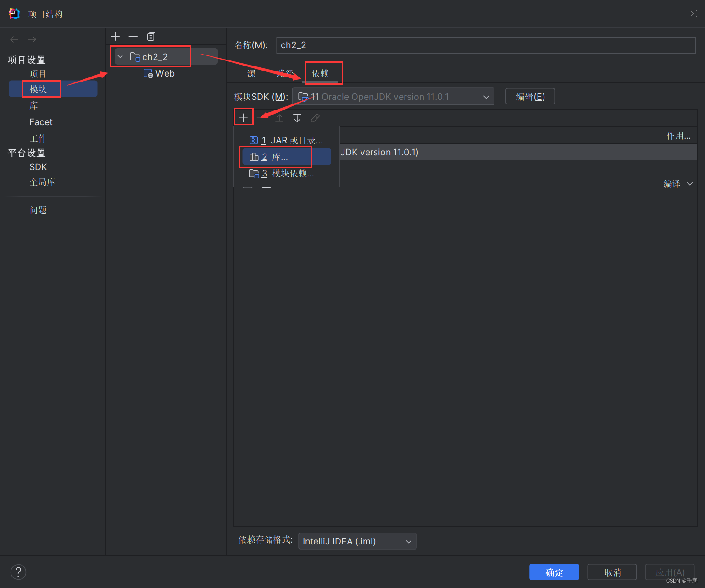Open the 编译 scope dropdown
This screenshot has height=588, width=705.
pos(678,184)
